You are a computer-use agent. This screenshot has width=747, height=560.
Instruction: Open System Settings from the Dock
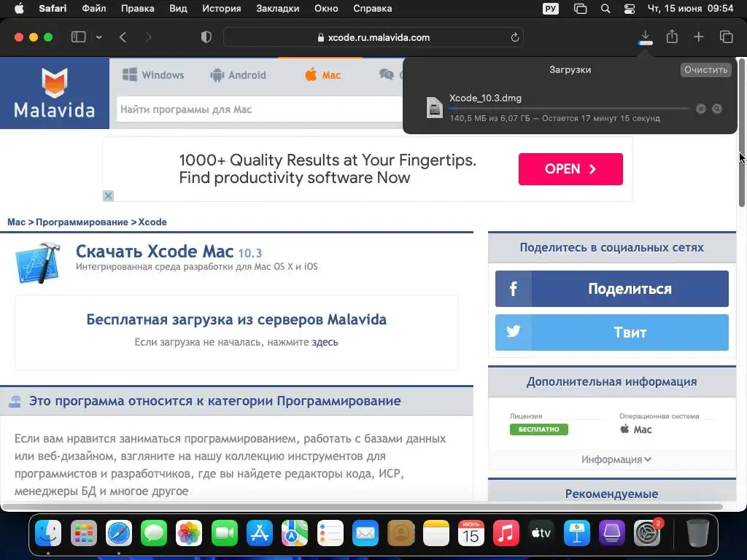647,533
